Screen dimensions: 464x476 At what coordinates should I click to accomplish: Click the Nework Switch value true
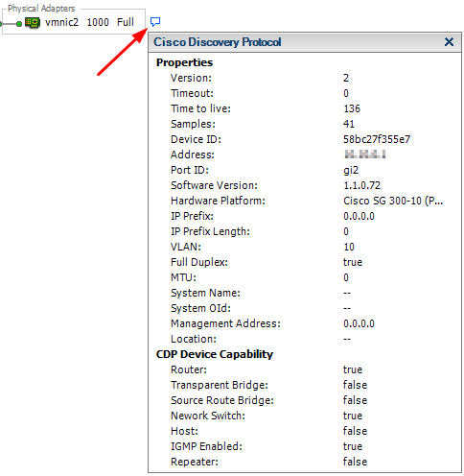[x=353, y=416]
